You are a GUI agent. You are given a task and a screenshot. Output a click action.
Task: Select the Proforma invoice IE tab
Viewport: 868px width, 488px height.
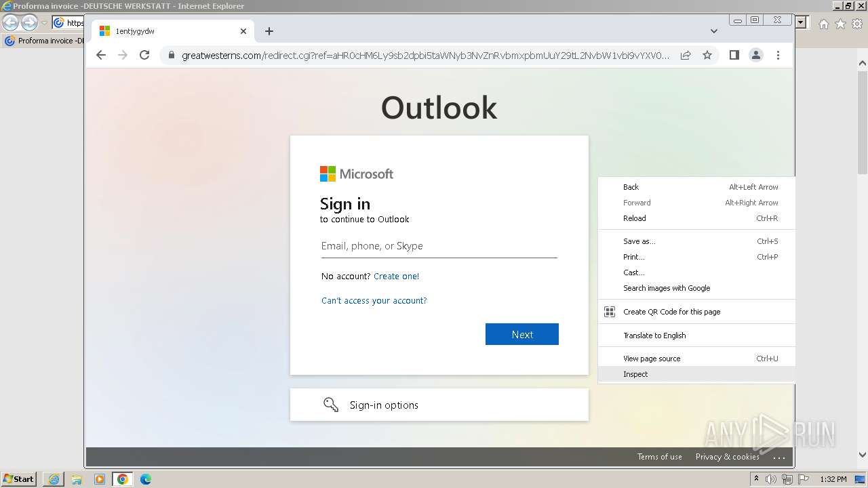(x=44, y=41)
